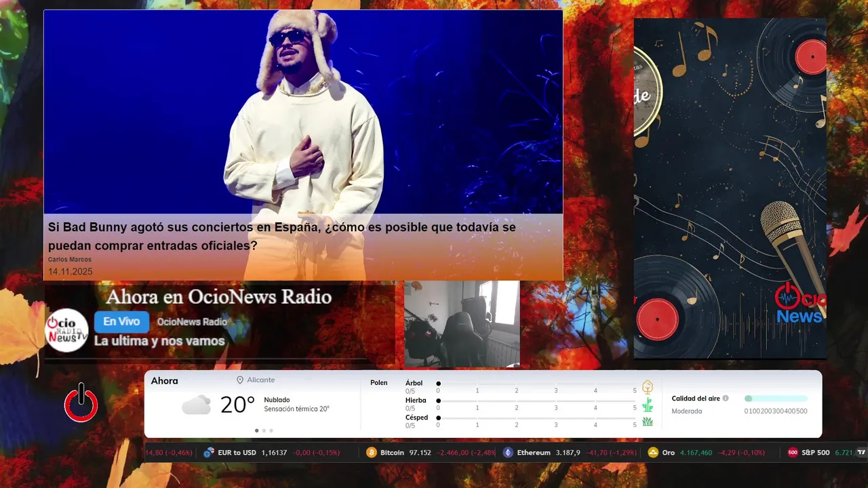Select second weather carousel dot
868x488 pixels.
(x=264, y=430)
